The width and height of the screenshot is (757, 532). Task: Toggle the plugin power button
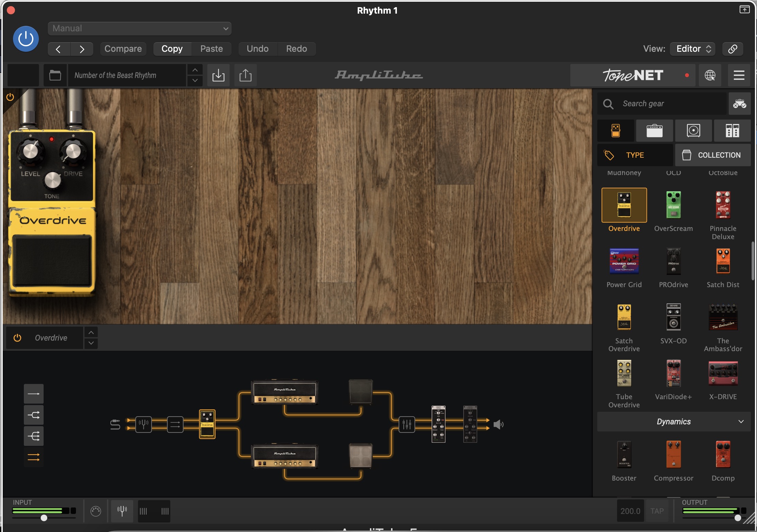tap(26, 39)
